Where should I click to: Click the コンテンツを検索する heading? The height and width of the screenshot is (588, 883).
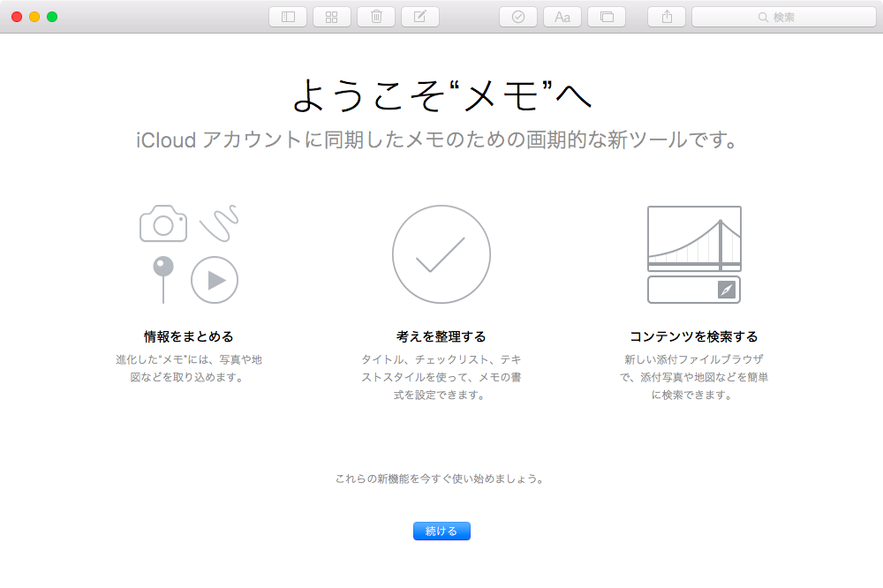(x=694, y=336)
